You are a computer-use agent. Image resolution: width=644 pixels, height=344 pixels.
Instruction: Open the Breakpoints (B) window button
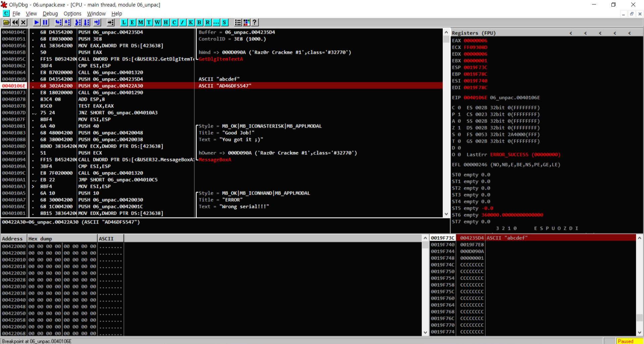point(199,22)
